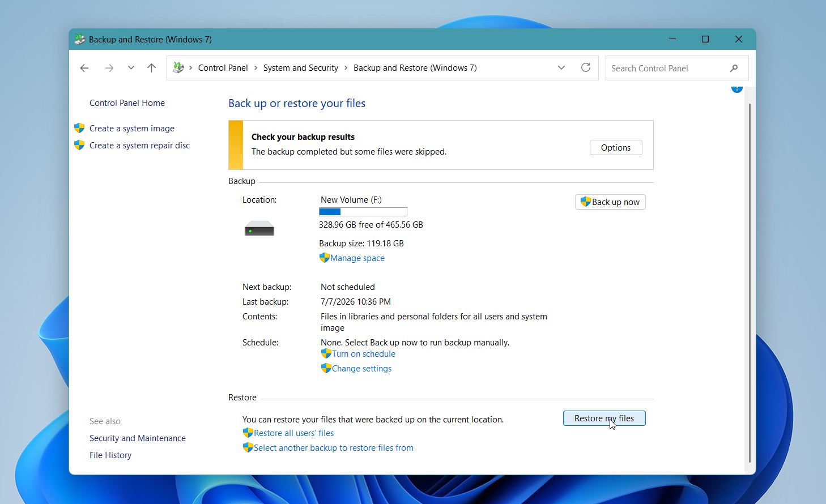Click 'Backup size: 119.18 GB' text

click(361, 244)
